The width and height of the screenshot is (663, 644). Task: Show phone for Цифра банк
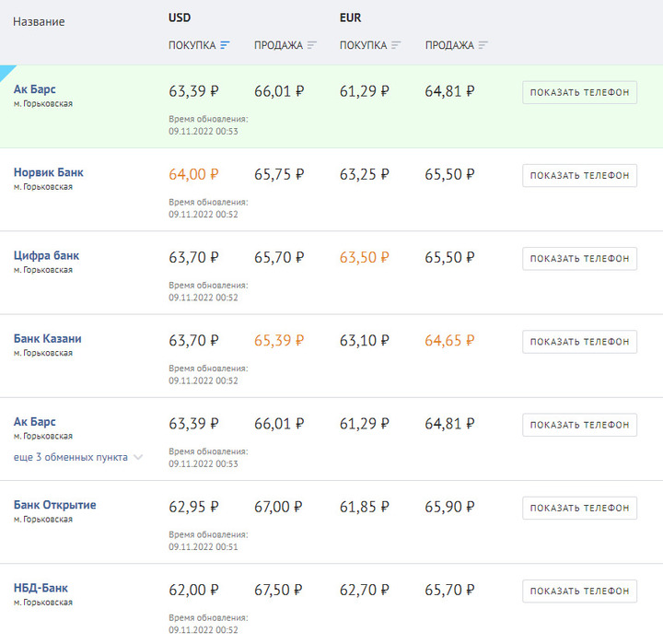click(580, 259)
